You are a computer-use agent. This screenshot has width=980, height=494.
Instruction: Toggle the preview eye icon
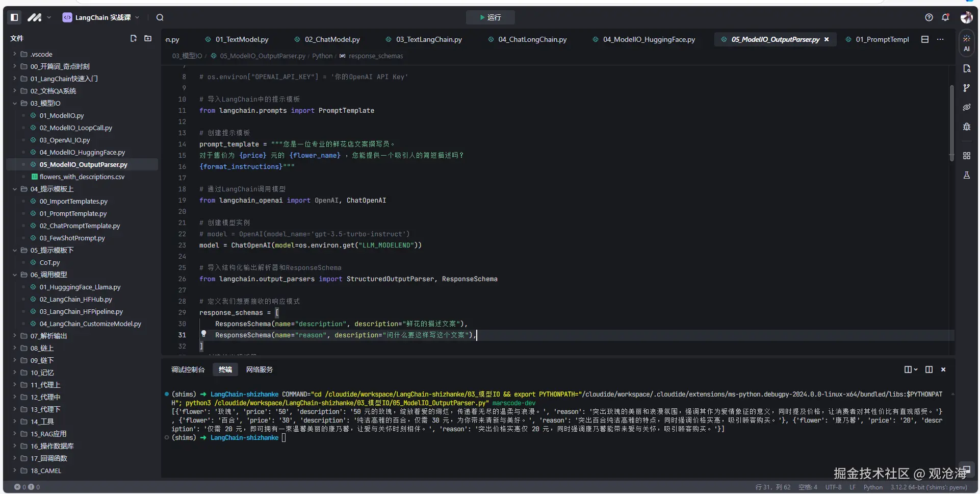(966, 107)
